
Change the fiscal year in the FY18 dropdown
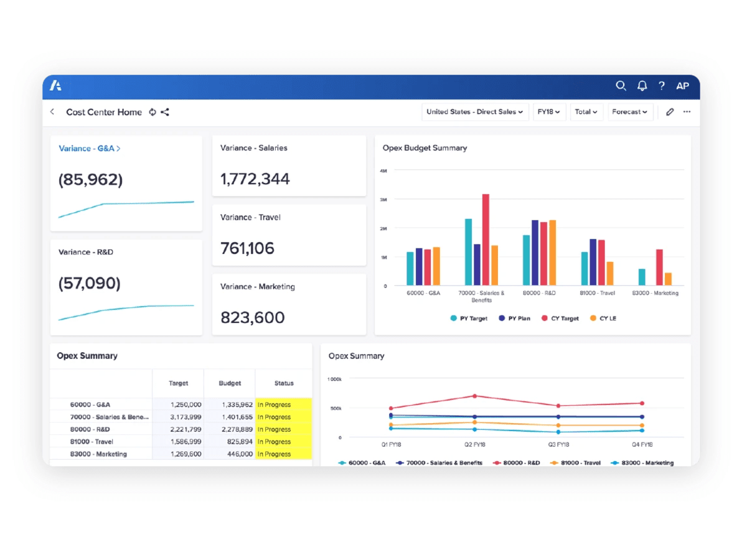[549, 112]
